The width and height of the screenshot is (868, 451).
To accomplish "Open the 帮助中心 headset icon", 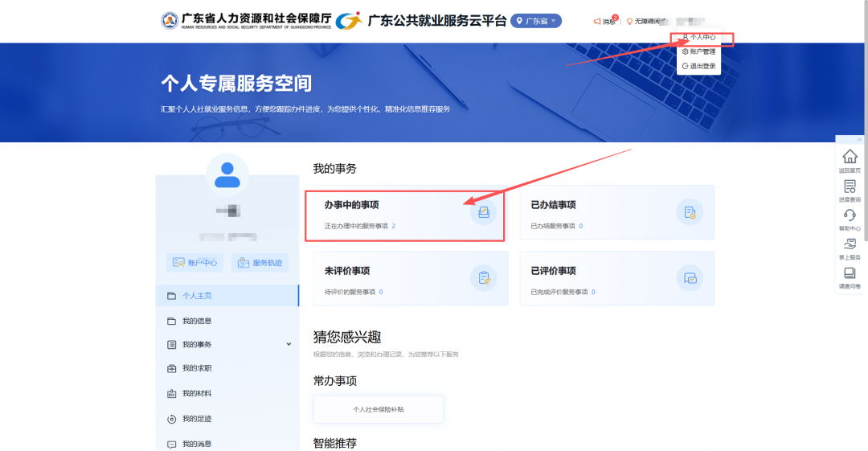I will click(x=850, y=215).
